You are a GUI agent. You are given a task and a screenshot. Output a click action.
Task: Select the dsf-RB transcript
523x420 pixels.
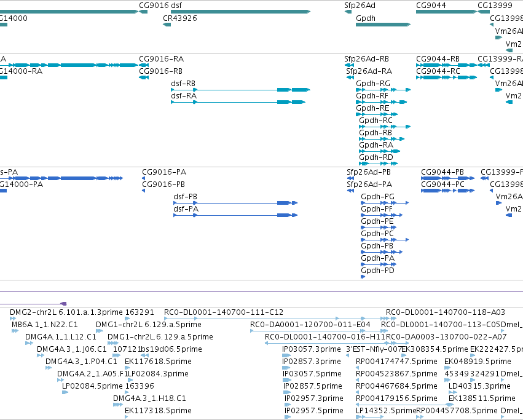point(240,90)
